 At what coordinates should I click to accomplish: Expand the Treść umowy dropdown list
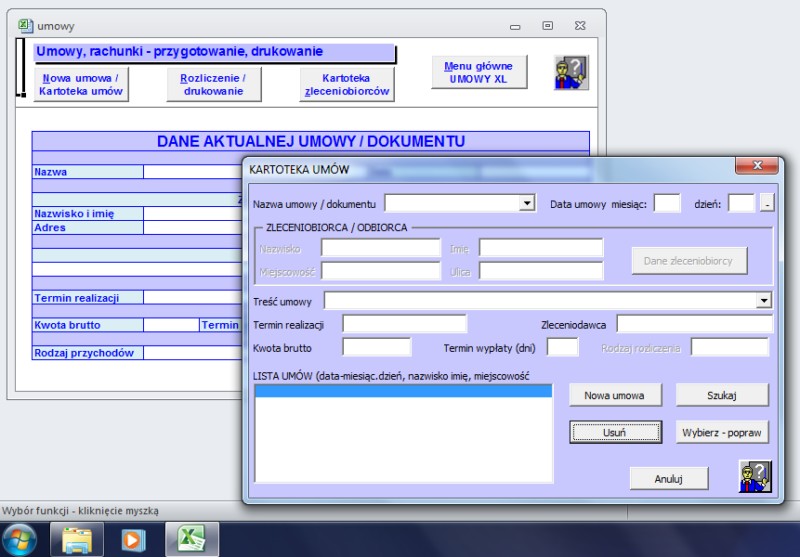click(764, 300)
